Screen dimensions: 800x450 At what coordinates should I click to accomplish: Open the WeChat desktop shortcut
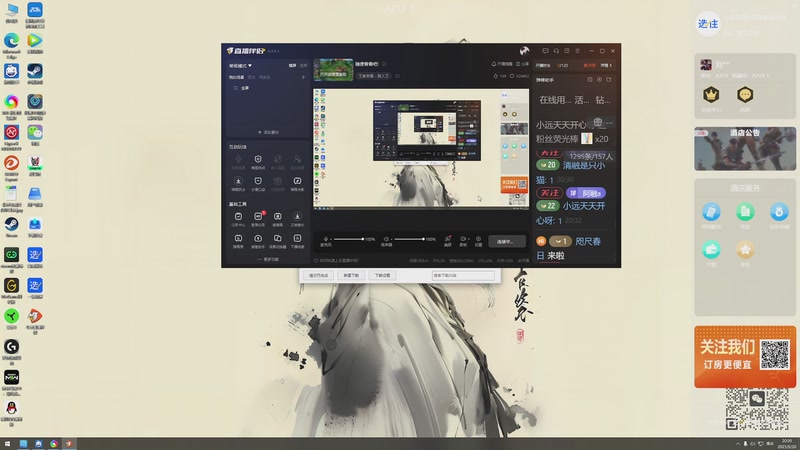click(x=35, y=133)
